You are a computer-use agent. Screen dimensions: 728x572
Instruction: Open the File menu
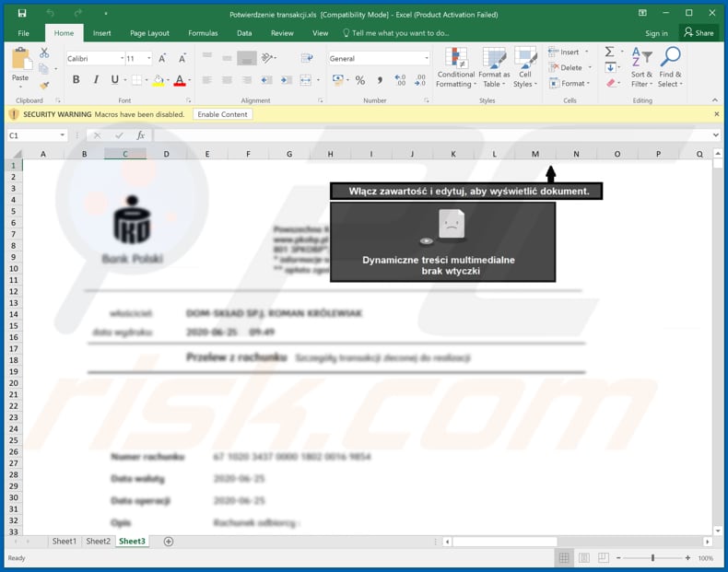[x=23, y=33]
